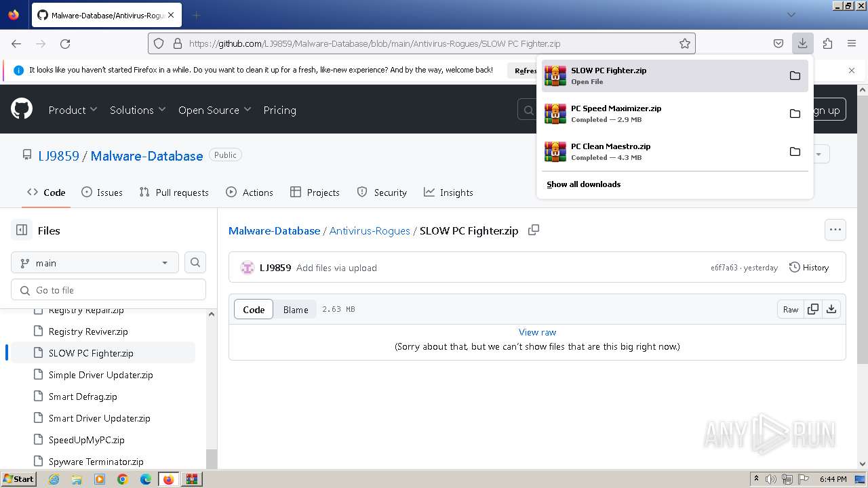Search files with the magnifier button

195,262
